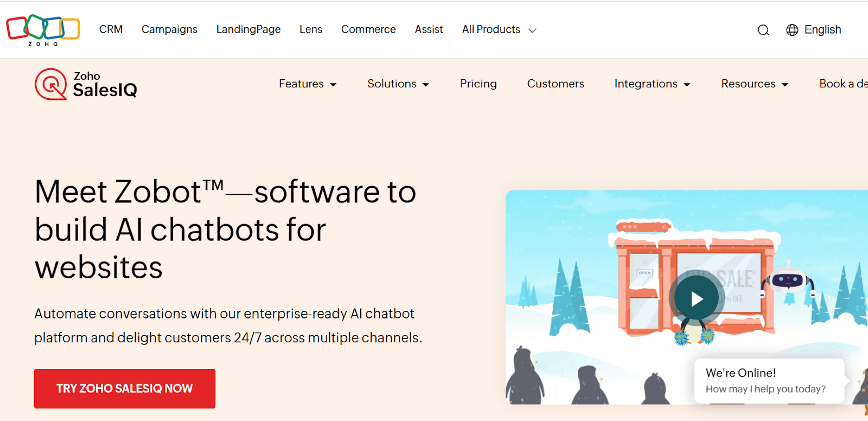The height and width of the screenshot is (421, 868).
Task: Open the Assist product link
Action: [x=429, y=29]
